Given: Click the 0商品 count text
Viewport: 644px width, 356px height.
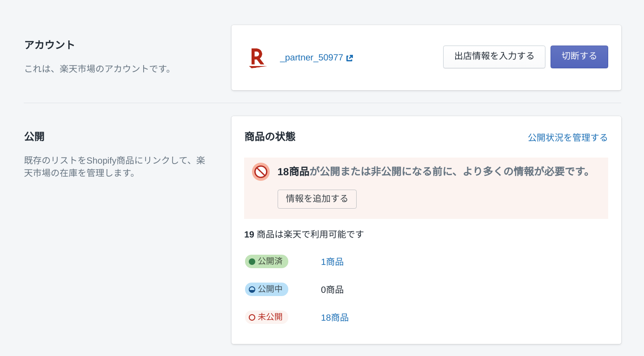Looking at the screenshot, I should [x=332, y=290].
